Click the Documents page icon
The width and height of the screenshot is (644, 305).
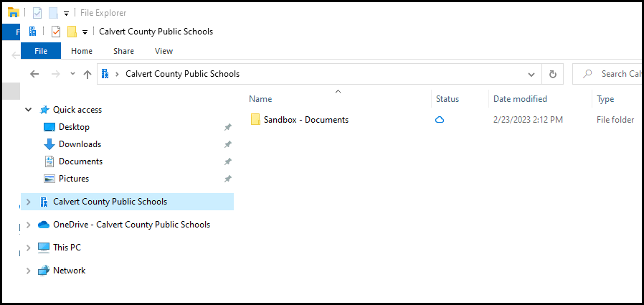pos(49,161)
